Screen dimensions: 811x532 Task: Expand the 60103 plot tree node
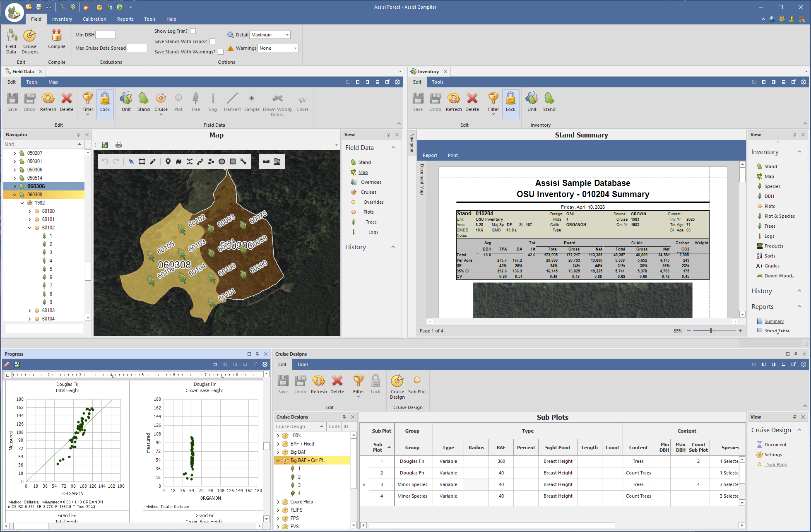pyautogui.click(x=30, y=311)
